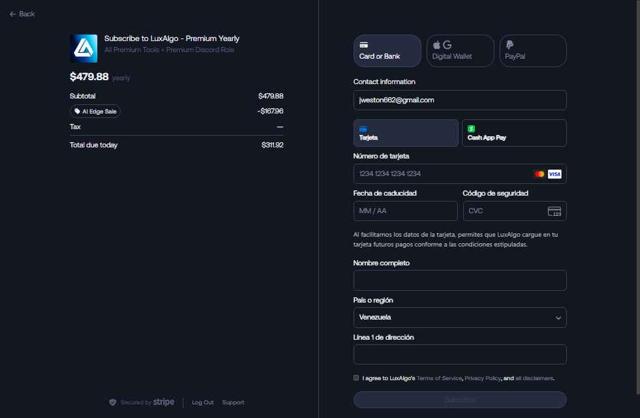
Task: Click the Mastercard logo icon
Action: [539, 174]
